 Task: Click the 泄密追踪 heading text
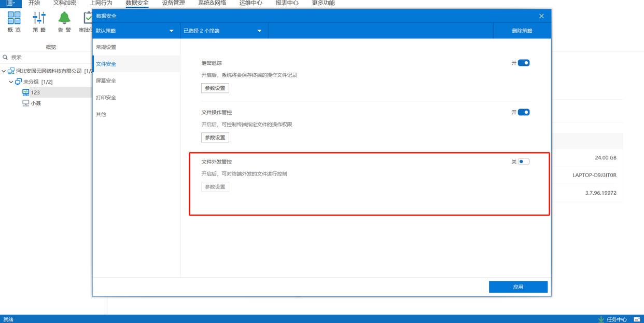[212, 63]
